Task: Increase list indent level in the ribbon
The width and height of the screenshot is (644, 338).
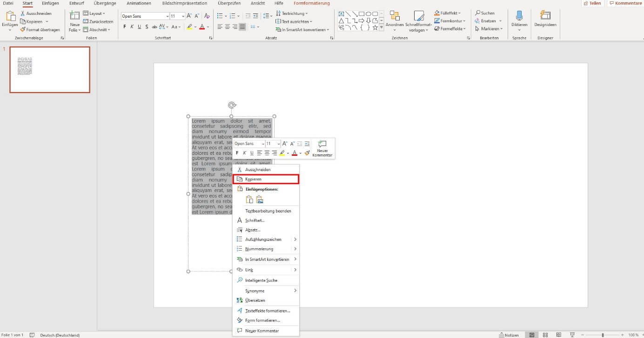Action: click(x=256, y=16)
